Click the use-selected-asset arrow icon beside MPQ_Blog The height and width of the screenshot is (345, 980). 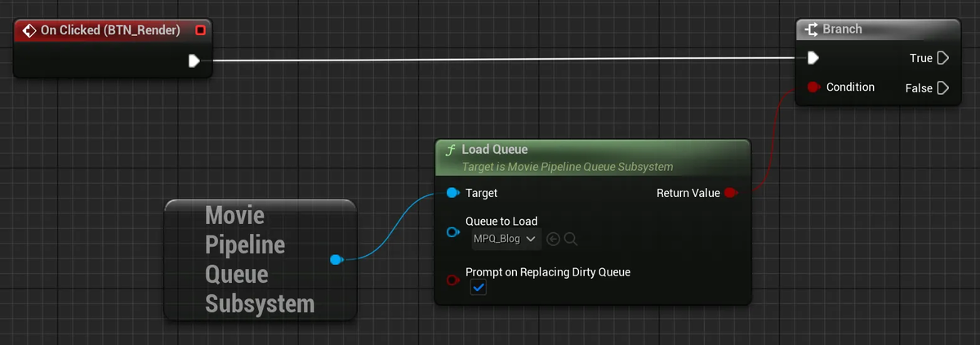point(554,239)
